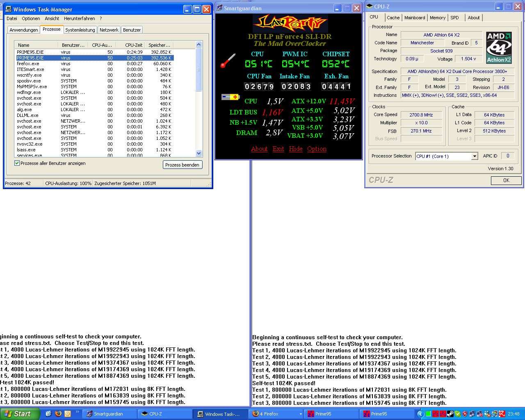Open the Herunterfahren menu

point(80,18)
